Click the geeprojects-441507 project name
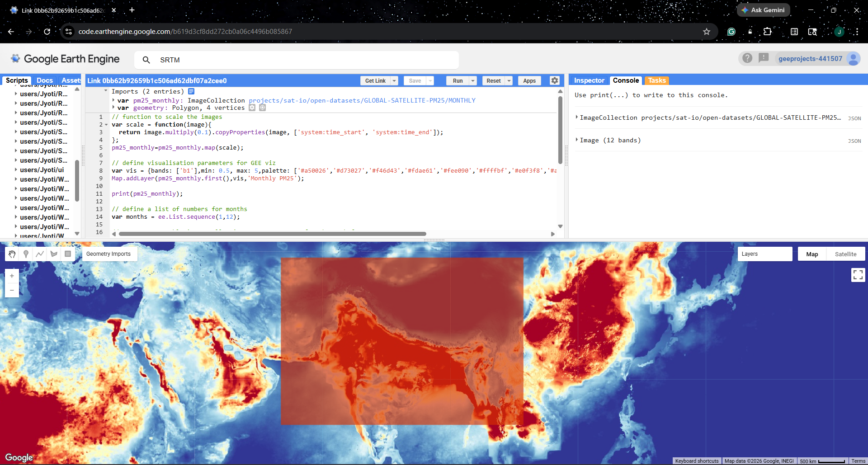Screen dimensions: 868x465 coord(810,59)
